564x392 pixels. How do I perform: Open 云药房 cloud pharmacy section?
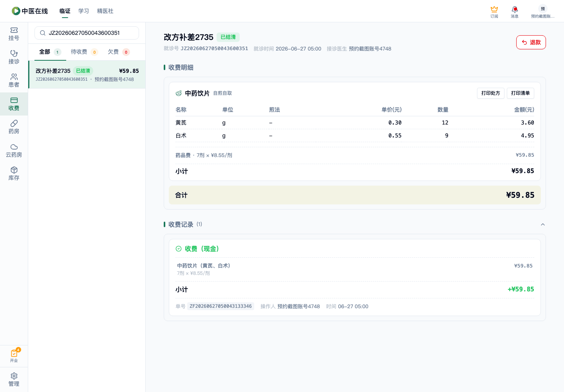[x=14, y=150]
